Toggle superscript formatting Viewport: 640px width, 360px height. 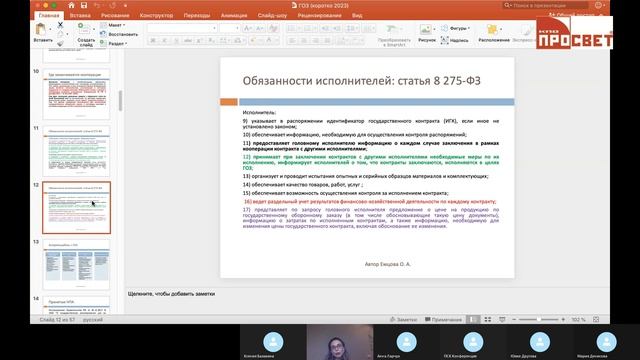click(200, 40)
